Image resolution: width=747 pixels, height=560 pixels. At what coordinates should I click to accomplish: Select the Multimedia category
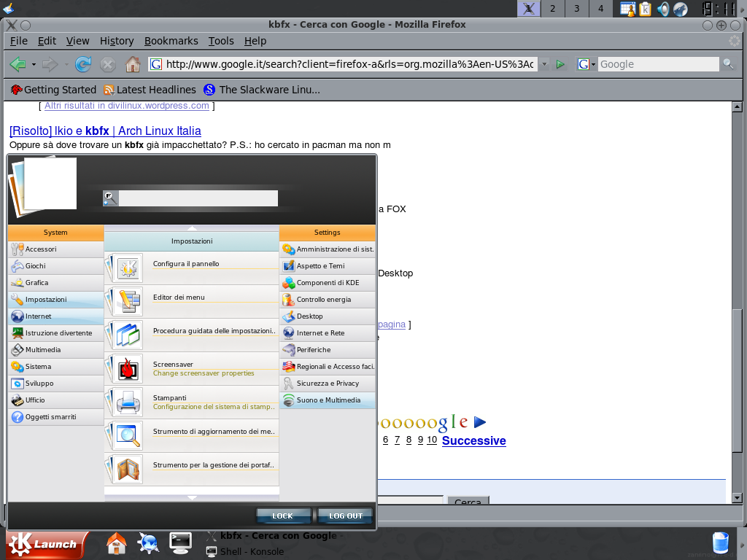pos(56,349)
